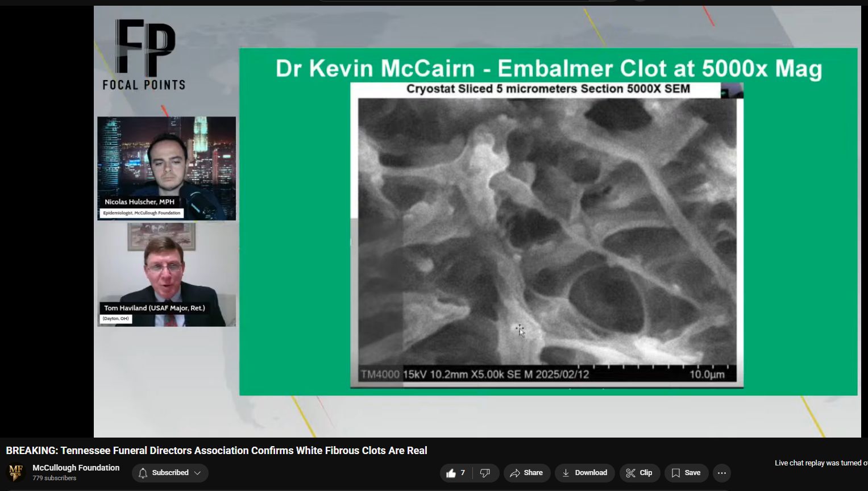Click Nicolas Hulscher webcam panel
This screenshot has width=868, height=491.
(167, 168)
